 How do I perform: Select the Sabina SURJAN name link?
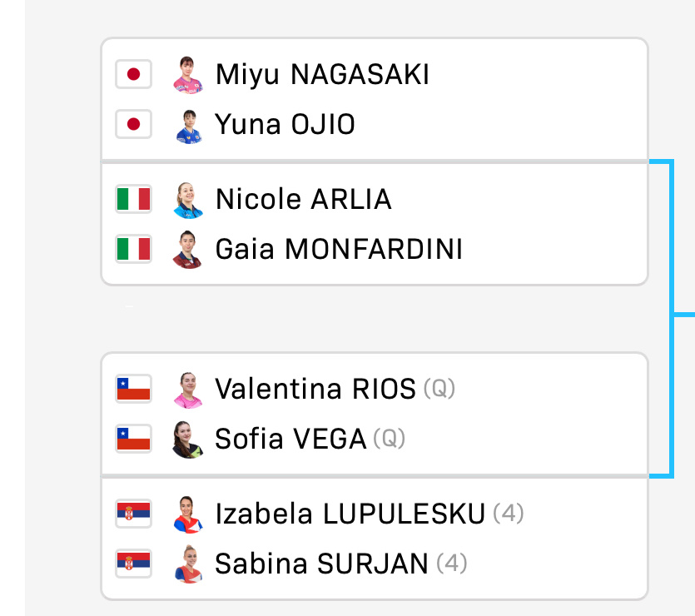322,564
